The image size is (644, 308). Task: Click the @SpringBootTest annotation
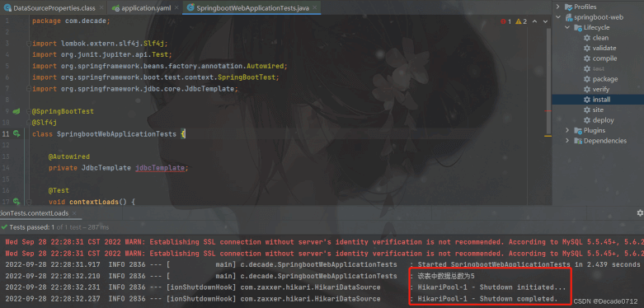tap(63, 111)
